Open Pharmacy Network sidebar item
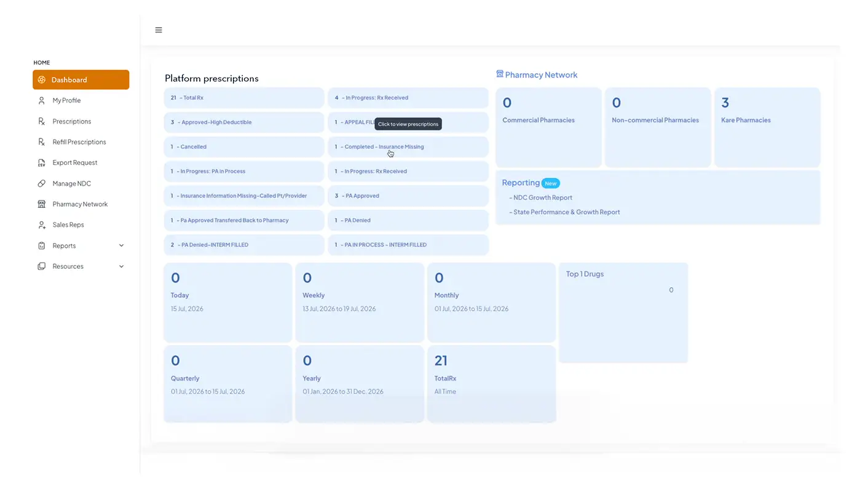 pos(81,204)
